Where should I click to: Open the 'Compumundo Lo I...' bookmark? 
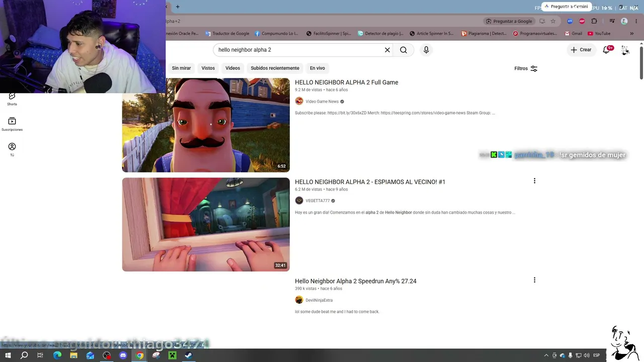[x=276, y=34]
